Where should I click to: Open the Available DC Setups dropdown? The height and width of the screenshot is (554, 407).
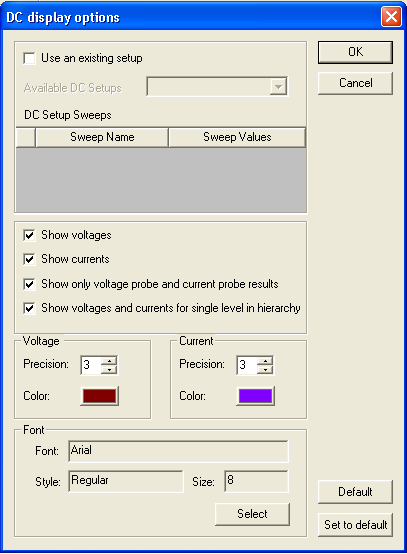[x=278, y=87]
